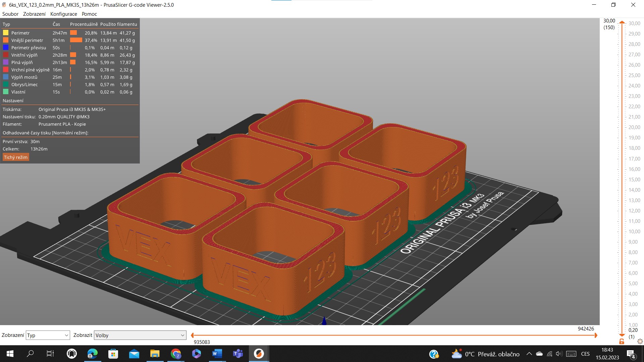Open Microsoft Teams from taskbar
This screenshot has width=644, height=362.
coord(238,354)
